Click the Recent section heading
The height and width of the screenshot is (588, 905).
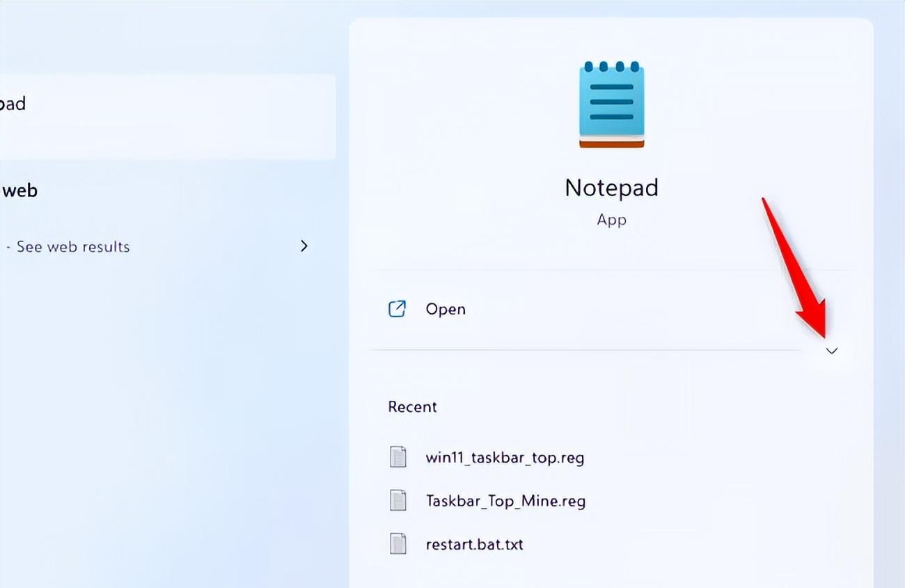coord(412,407)
